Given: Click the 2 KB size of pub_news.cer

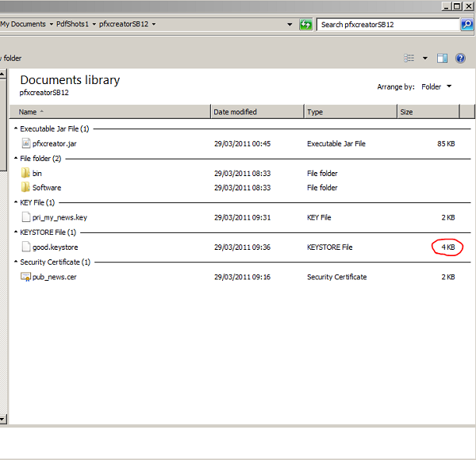Looking at the screenshot, I should click(x=448, y=277).
